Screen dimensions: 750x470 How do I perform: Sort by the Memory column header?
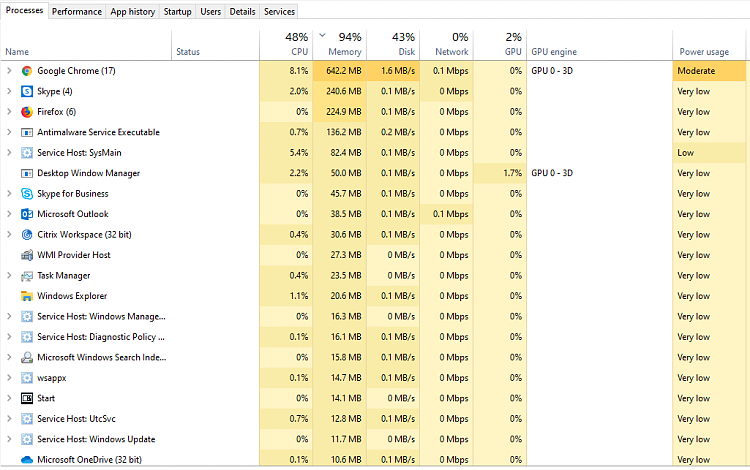(340, 45)
